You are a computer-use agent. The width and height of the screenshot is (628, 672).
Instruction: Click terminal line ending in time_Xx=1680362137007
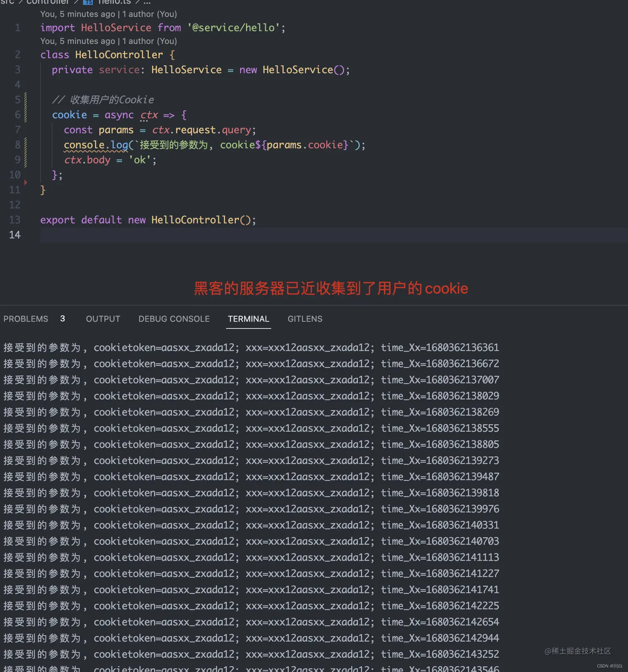(x=251, y=380)
